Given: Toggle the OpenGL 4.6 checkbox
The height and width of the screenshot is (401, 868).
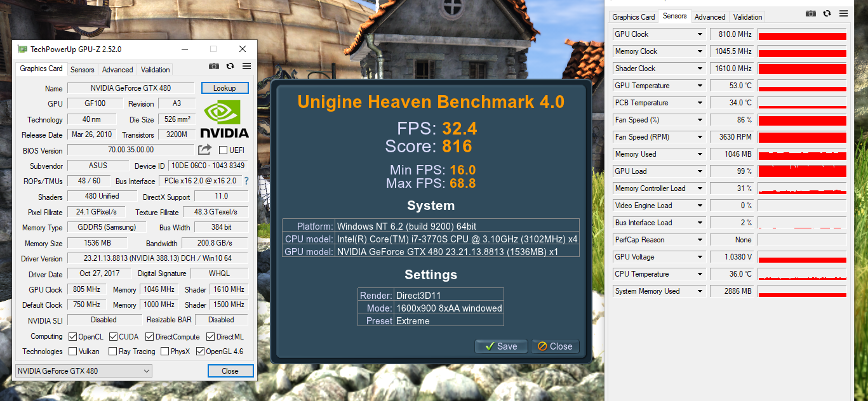Looking at the screenshot, I should pyautogui.click(x=201, y=351).
